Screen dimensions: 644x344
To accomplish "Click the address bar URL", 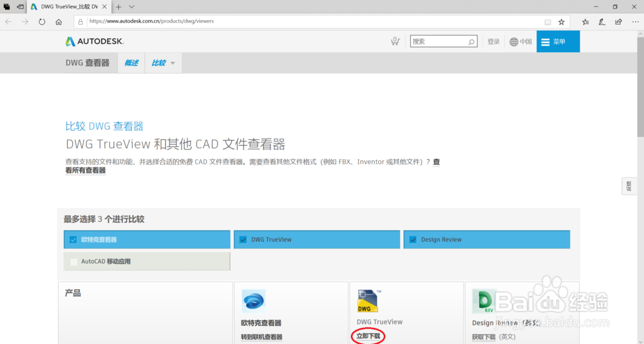I will coord(151,21).
